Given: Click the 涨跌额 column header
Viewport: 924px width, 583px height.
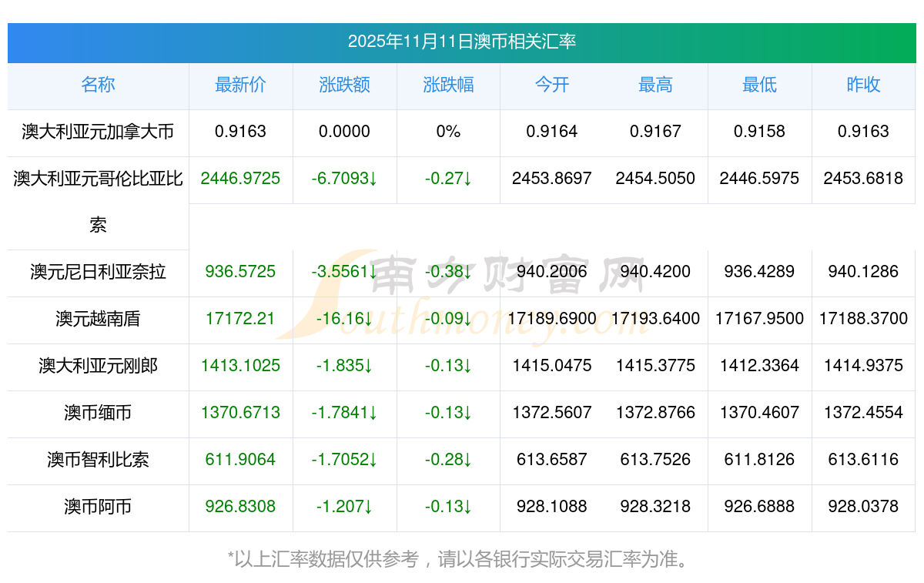Looking at the screenshot, I should coord(344,85).
